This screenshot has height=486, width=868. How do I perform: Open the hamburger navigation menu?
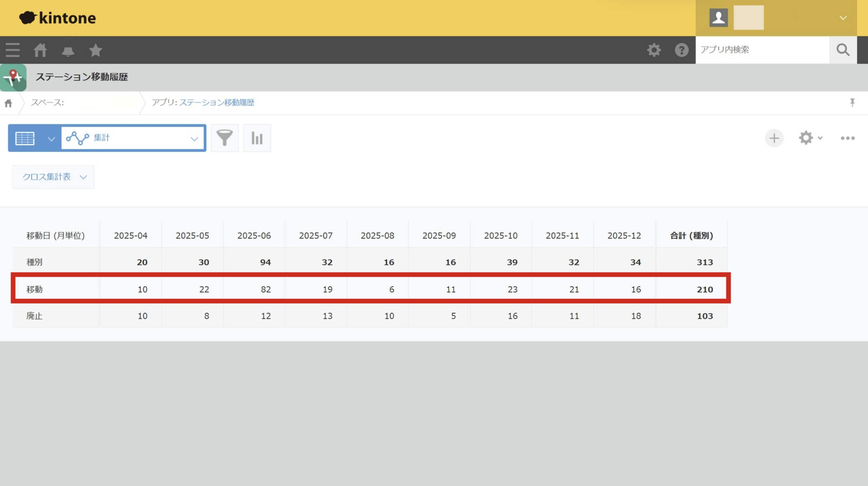[12, 50]
